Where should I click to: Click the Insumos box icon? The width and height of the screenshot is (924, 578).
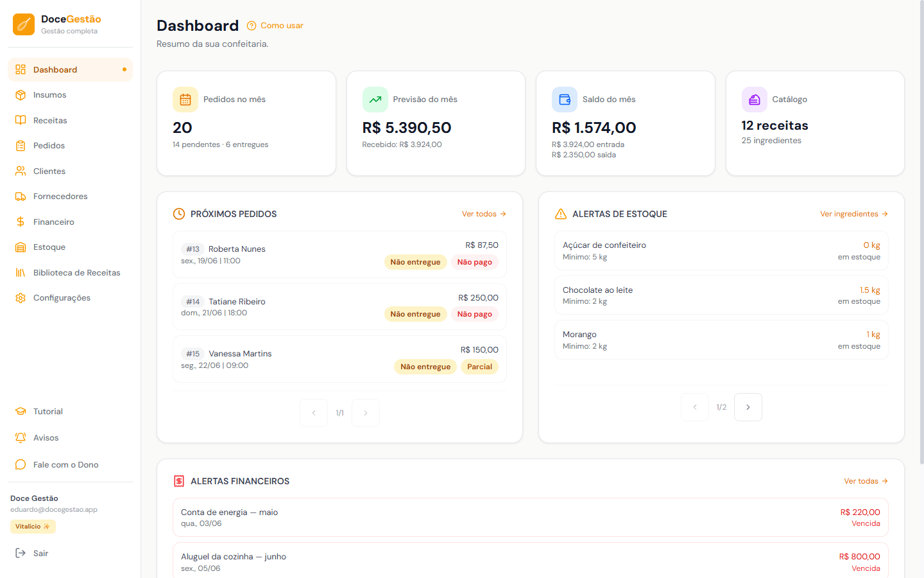tap(21, 95)
